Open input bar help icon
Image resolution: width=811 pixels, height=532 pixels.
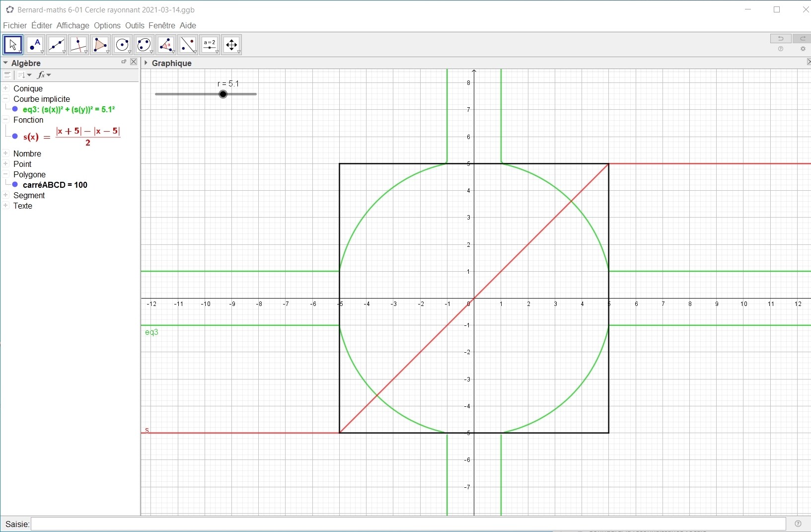[798, 524]
